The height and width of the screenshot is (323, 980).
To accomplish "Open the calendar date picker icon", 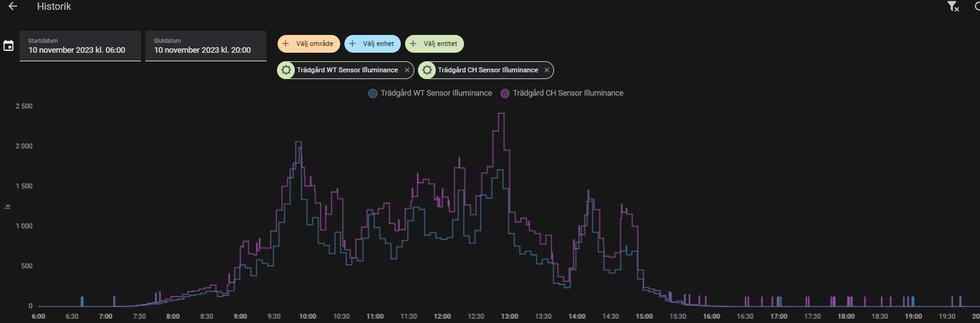I will pos(9,46).
